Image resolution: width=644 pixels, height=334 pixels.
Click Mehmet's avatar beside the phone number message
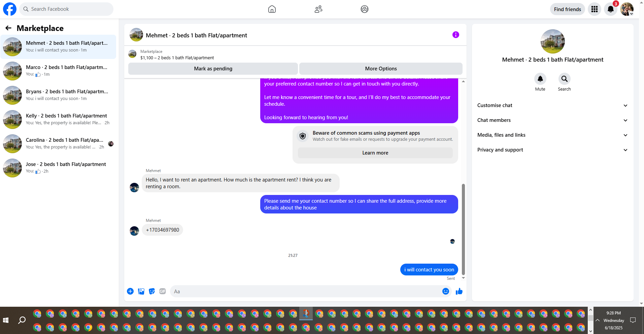(134, 231)
